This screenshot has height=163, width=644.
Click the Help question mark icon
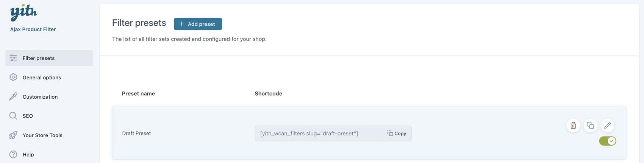coord(13,154)
